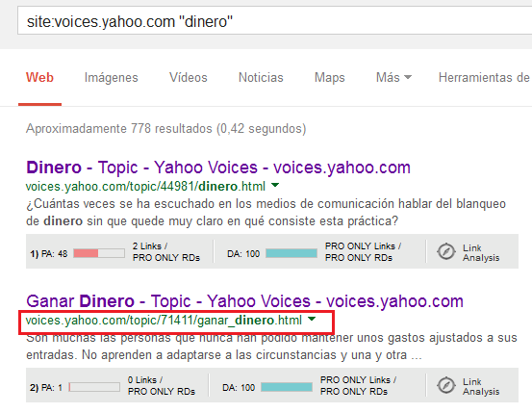Screen dimensions: 532x413
Task: Click the PA: 48 red progress bar
Action: click(99, 253)
